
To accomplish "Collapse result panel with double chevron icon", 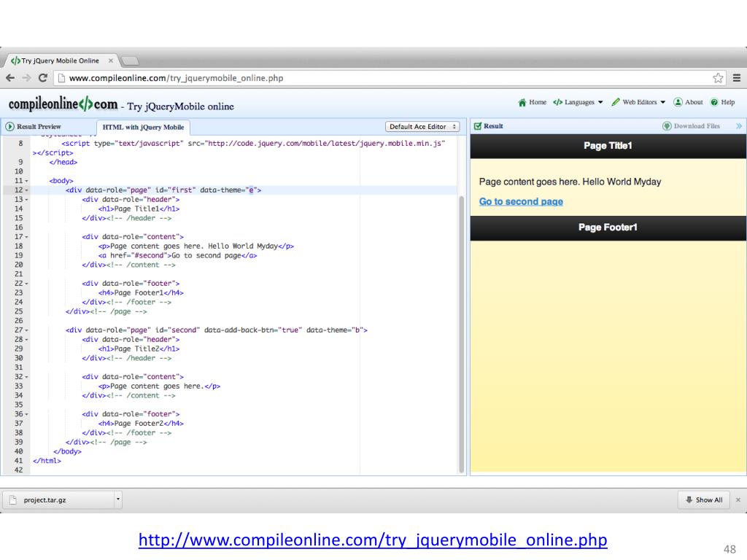I will pos(739,126).
